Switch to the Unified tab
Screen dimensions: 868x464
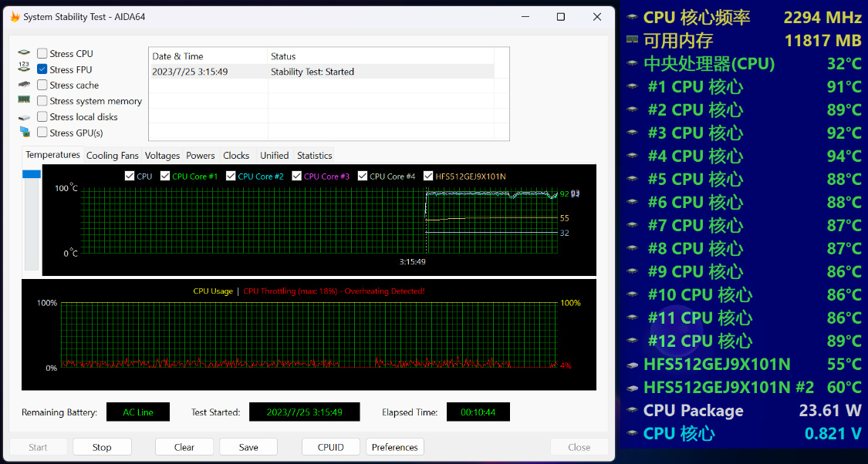[275, 156]
